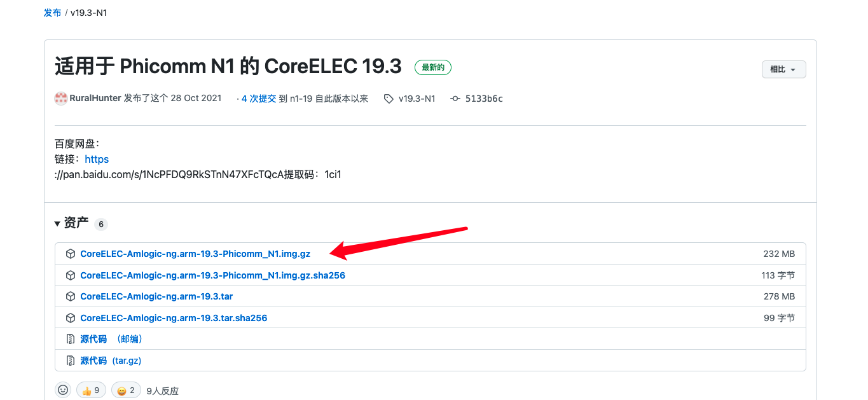868x400 pixels.
Task: Click the RuralHunter avatar icon
Action: (61, 99)
